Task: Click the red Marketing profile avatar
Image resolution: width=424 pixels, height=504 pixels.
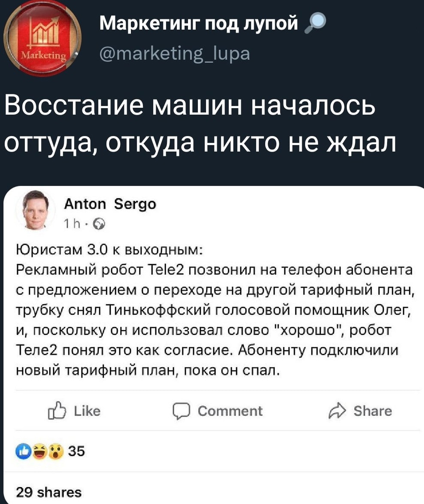Action: (x=42, y=39)
